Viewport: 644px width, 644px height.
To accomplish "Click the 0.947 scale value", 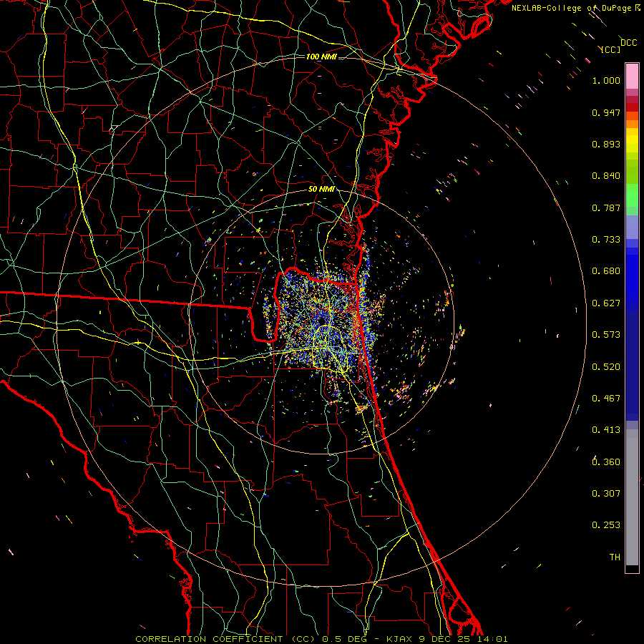I will tap(606, 112).
